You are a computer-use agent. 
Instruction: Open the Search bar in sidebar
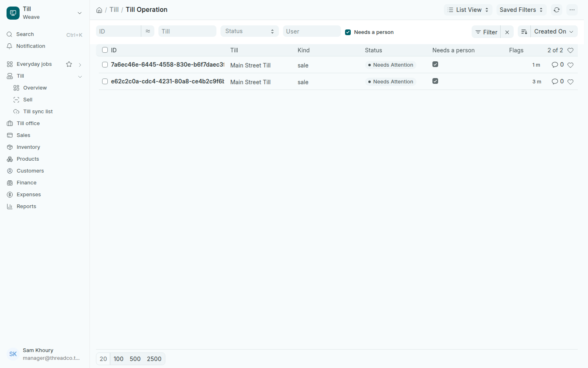click(45, 34)
